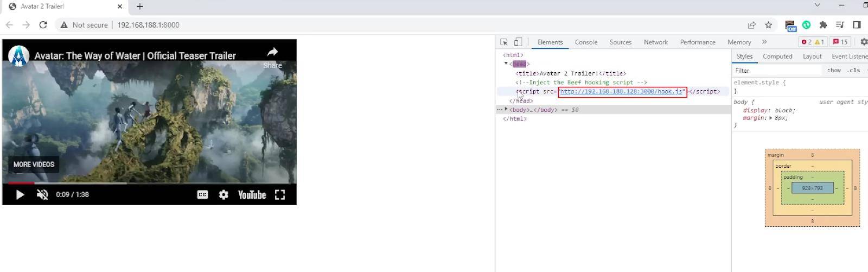Viewport: 868px width, 272px height.
Task: Play the Avatar trailer video
Action: tap(20, 194)
